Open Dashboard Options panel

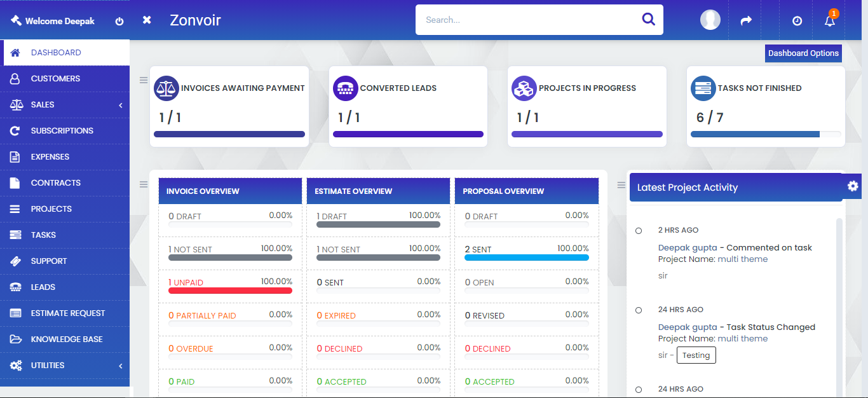point(803,53)
